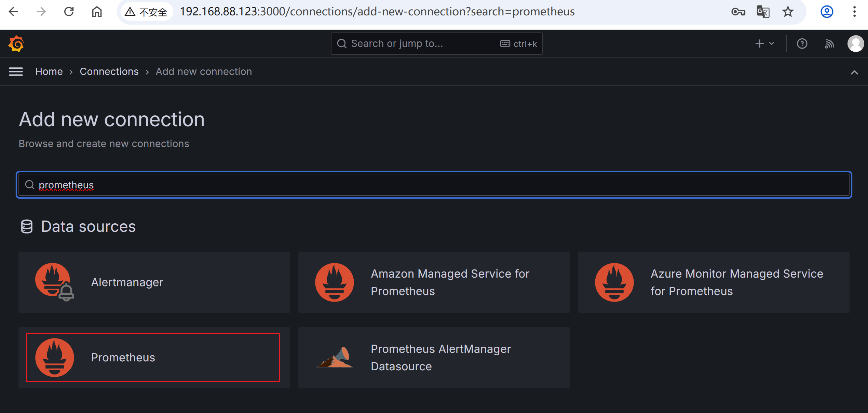Open the user avatar menu
868x413 pixels.
[856, 44]
